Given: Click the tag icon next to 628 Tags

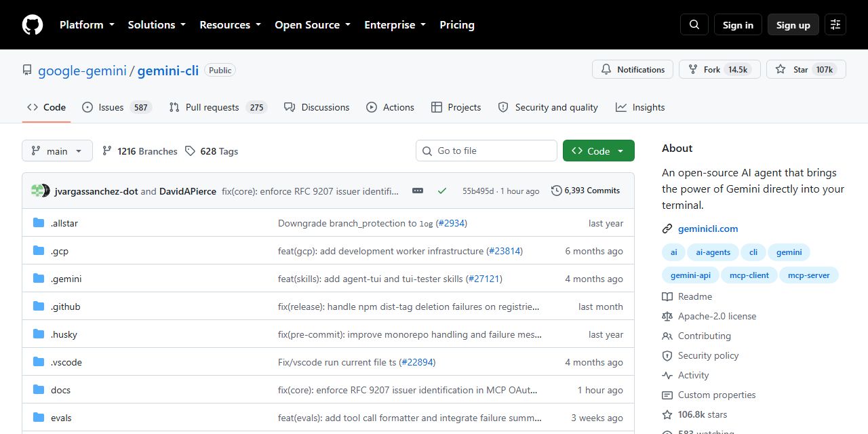Looking at the screenshot, I should click(x=190, y=151).
